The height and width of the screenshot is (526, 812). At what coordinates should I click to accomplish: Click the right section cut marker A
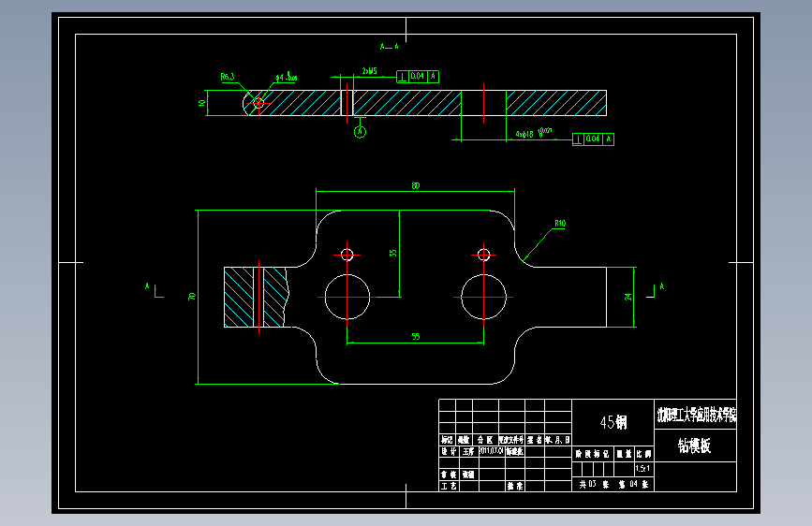(655, 290)
